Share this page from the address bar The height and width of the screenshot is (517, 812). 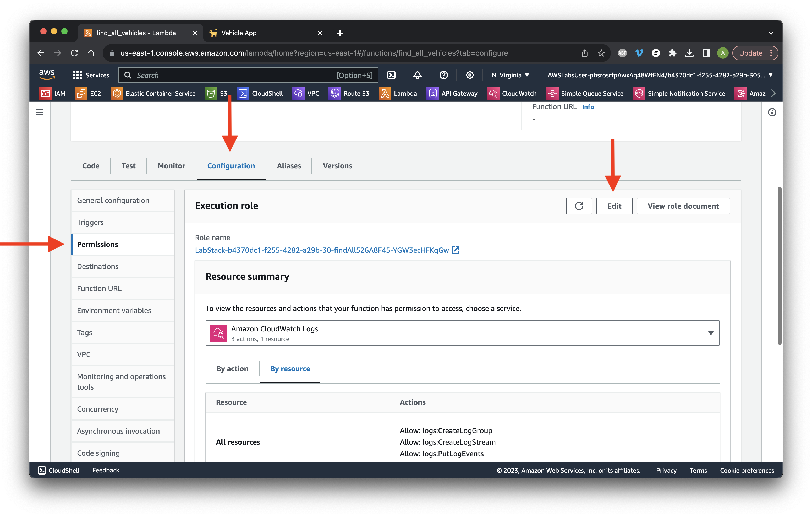[x=584, y=53]
